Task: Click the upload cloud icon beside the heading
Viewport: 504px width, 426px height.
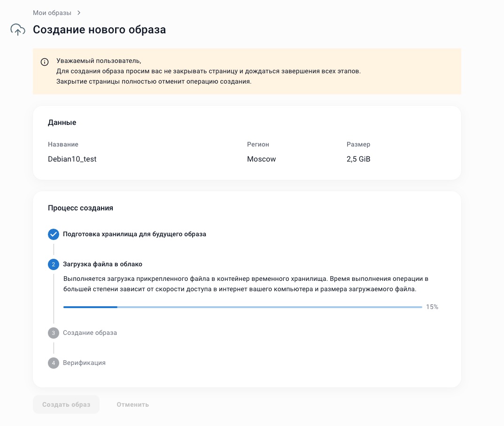Action: click(17, 30)
